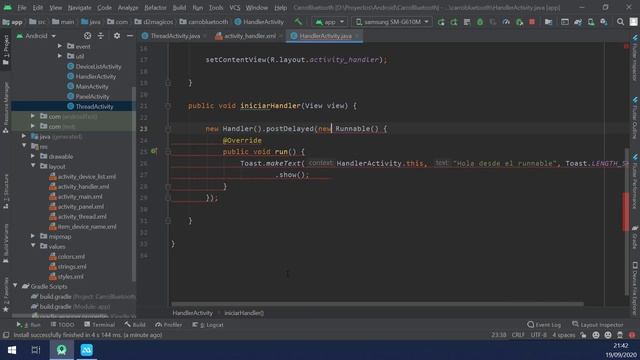Select HandlerActivity in project tree
640x360 pixels.
click(95, 76)
